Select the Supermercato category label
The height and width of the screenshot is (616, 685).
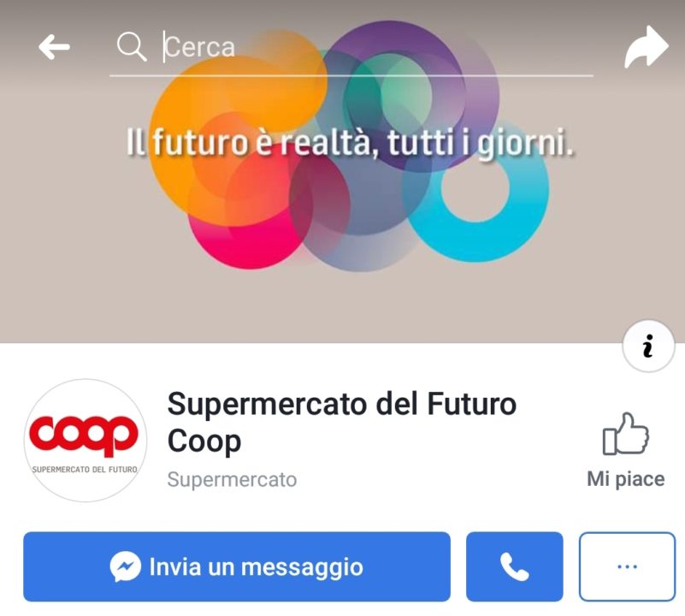click(232, 480)
